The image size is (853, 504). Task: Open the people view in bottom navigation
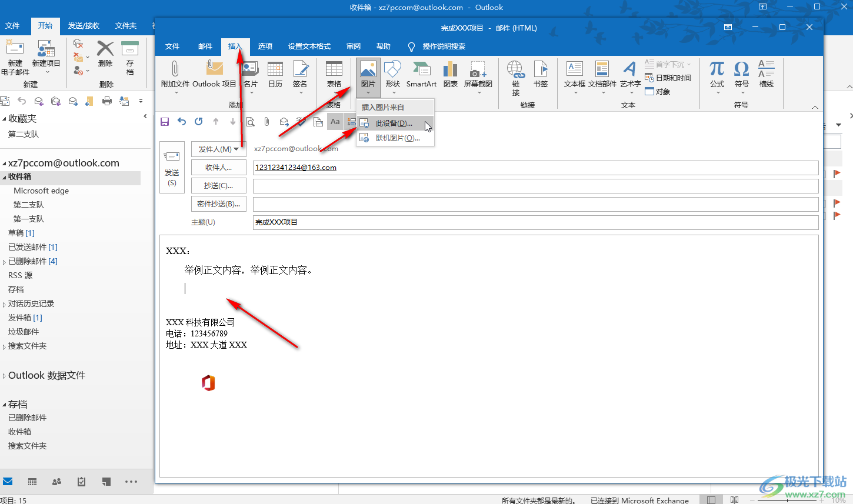click(57, 482)
